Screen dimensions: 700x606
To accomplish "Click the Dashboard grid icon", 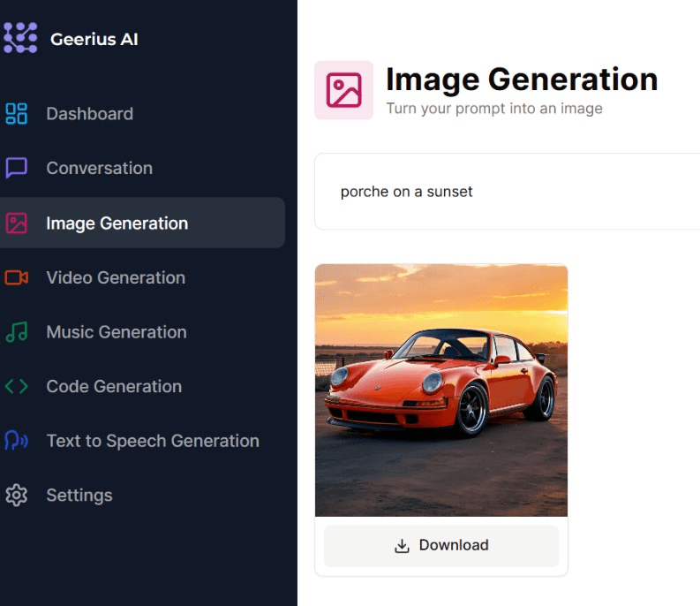I will [x=17, y=113].
